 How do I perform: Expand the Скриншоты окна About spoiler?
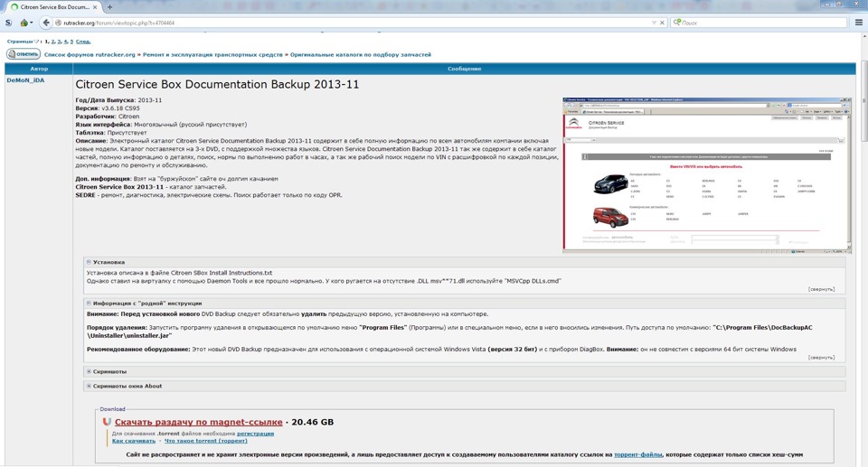point(124,386)
